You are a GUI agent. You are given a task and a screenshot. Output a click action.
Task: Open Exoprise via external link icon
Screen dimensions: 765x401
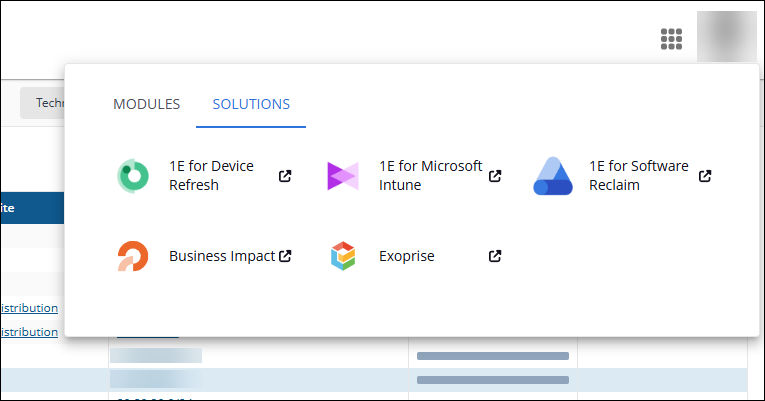[x=495, y=256]
